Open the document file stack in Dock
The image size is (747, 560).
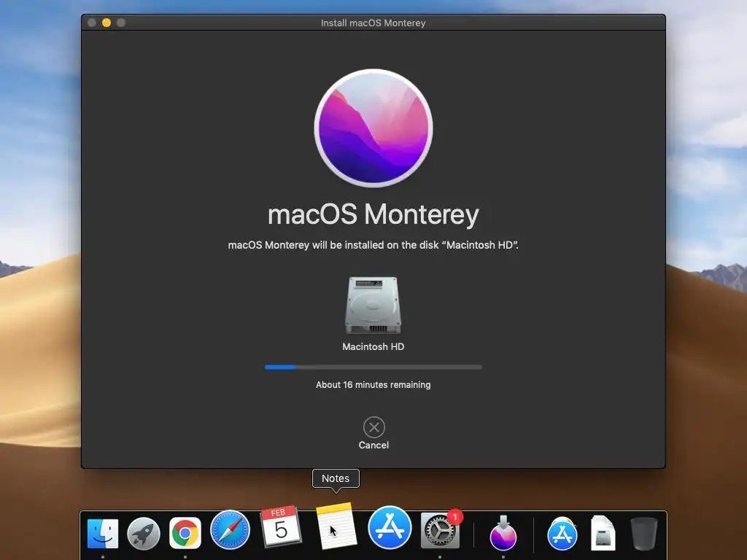(x=603, y=533)
